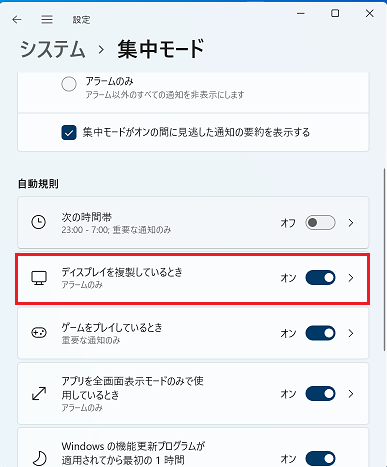Expand ディスプレイを複製しているとき chevron
Viewport: 387px width, 467px height.
351,278
